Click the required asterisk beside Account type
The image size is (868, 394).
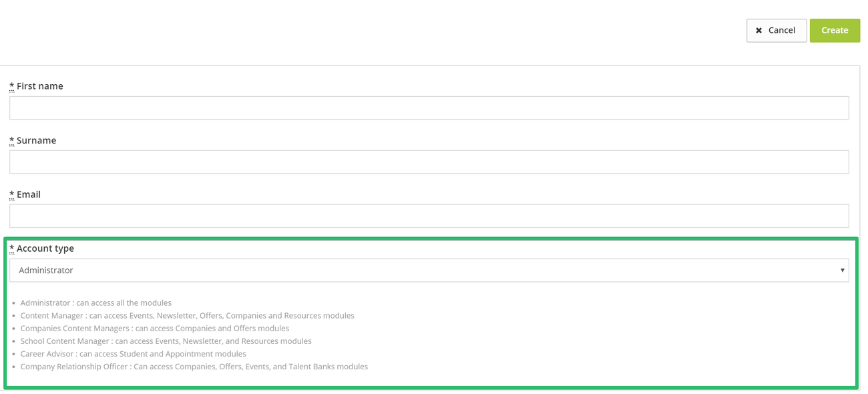(12, 248)
